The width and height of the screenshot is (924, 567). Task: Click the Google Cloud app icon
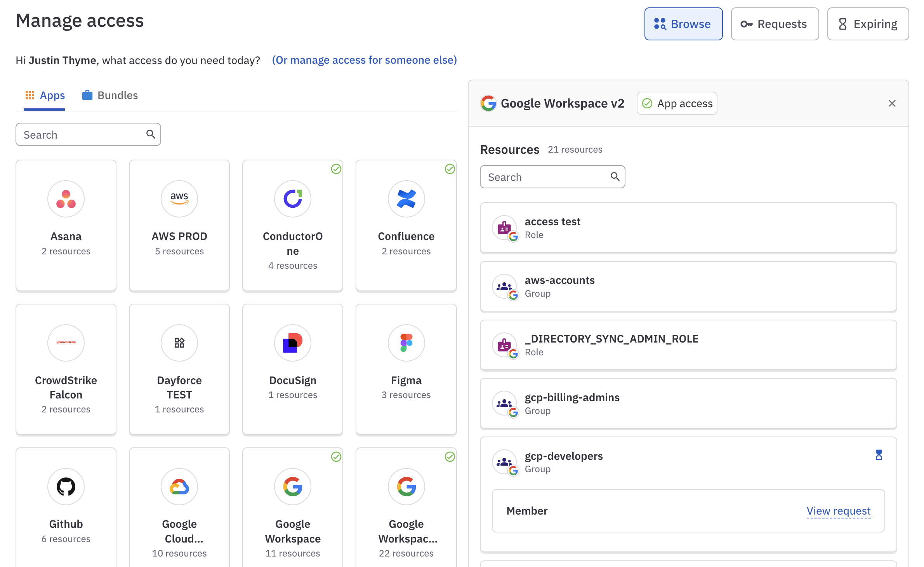(179, 487)
